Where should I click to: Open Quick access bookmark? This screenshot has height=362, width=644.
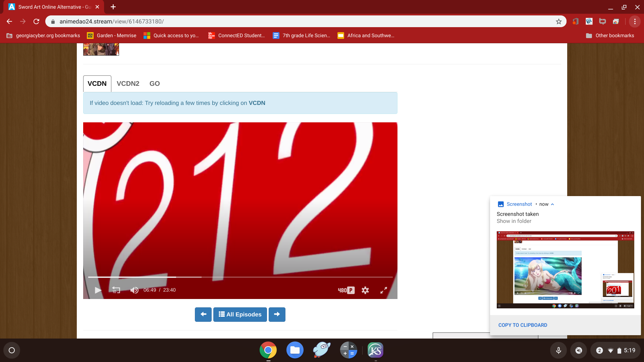(x=171, y=36)
